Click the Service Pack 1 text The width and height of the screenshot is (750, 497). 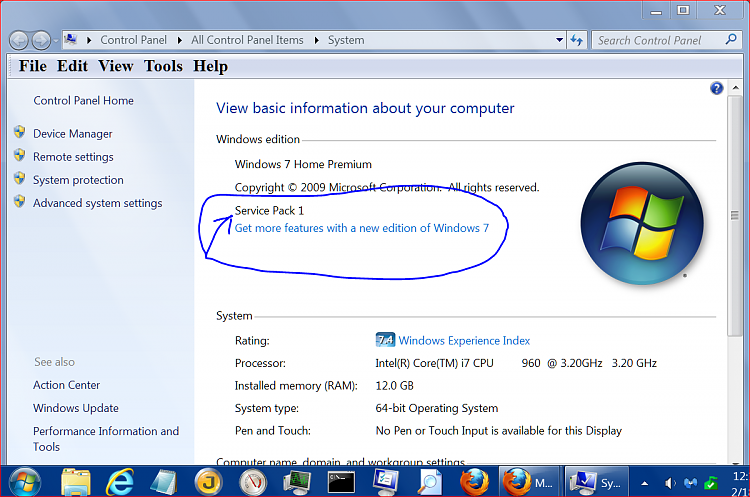pos(269,210)
